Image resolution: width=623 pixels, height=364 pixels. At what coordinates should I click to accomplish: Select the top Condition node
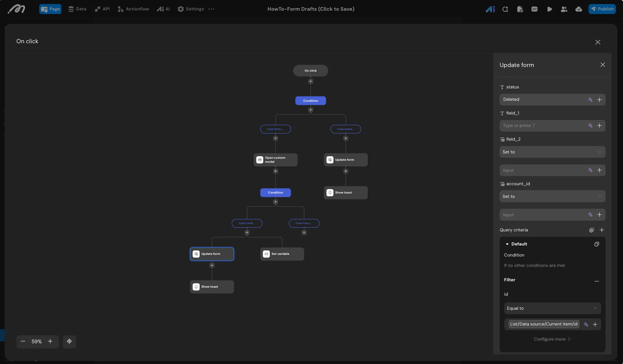pos(310,101)
